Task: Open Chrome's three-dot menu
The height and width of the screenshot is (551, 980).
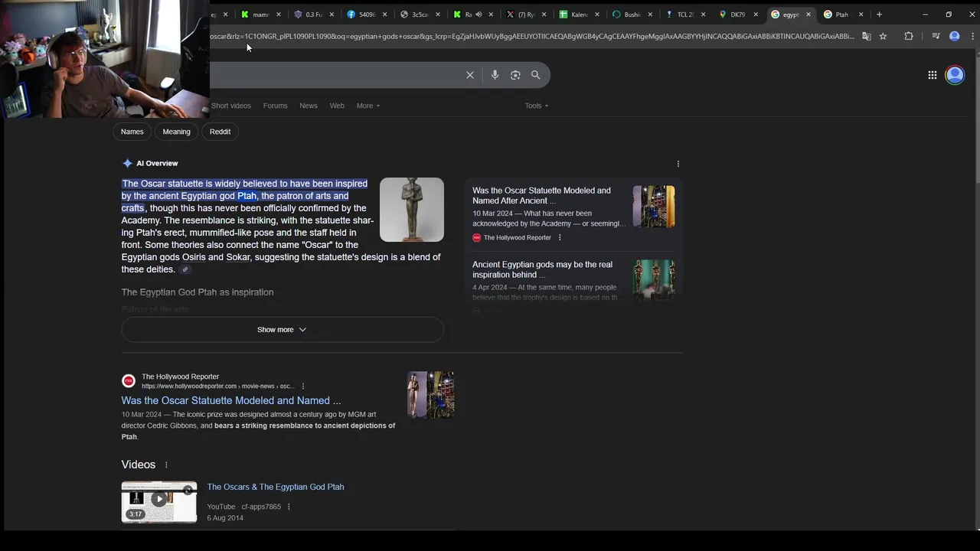Action: pos(974,36)
